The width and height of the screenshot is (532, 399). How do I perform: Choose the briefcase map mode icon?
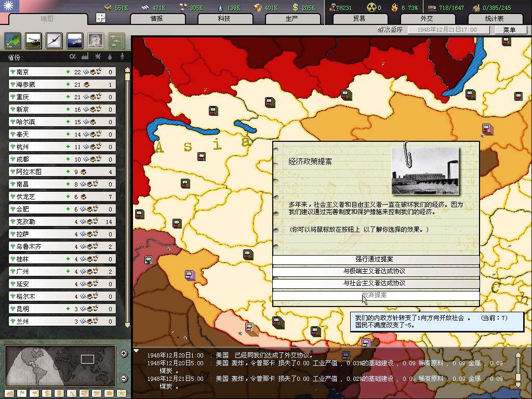coord(109,393)
